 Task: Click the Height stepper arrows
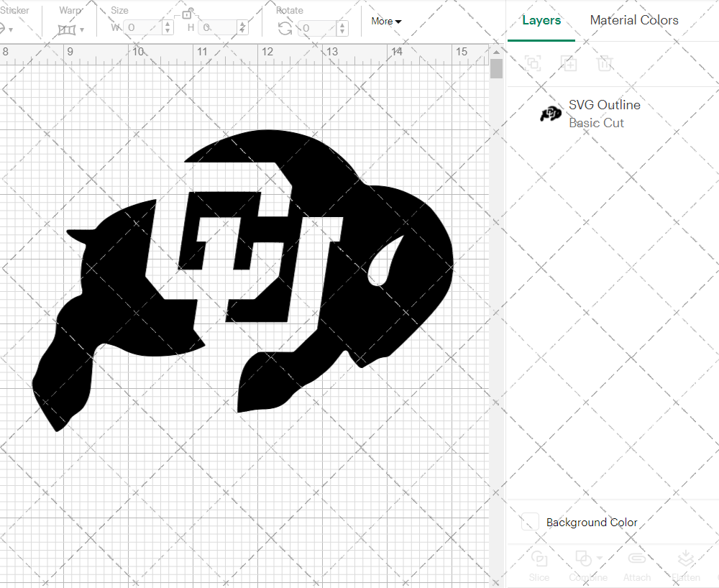(242, 27)
